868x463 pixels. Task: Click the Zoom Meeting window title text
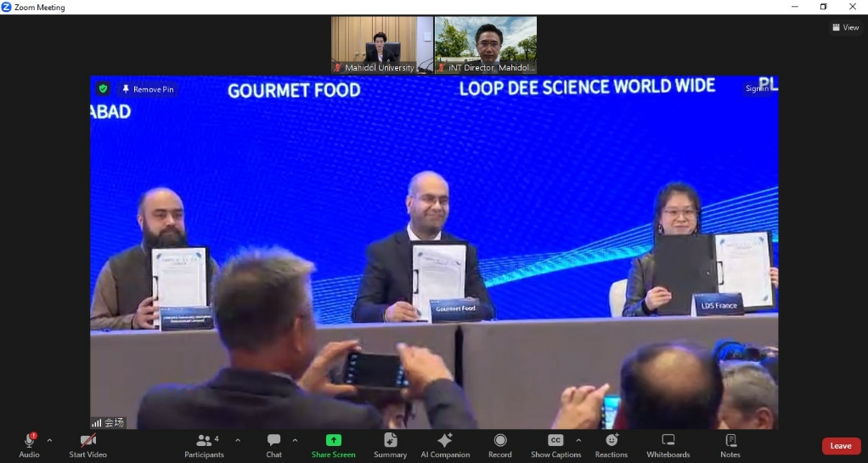39,7
